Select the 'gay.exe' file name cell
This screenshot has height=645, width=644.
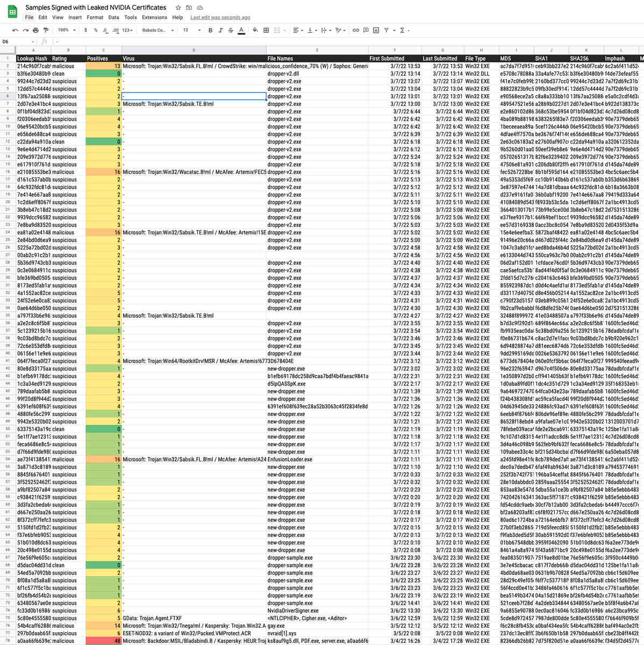(317, 626)
